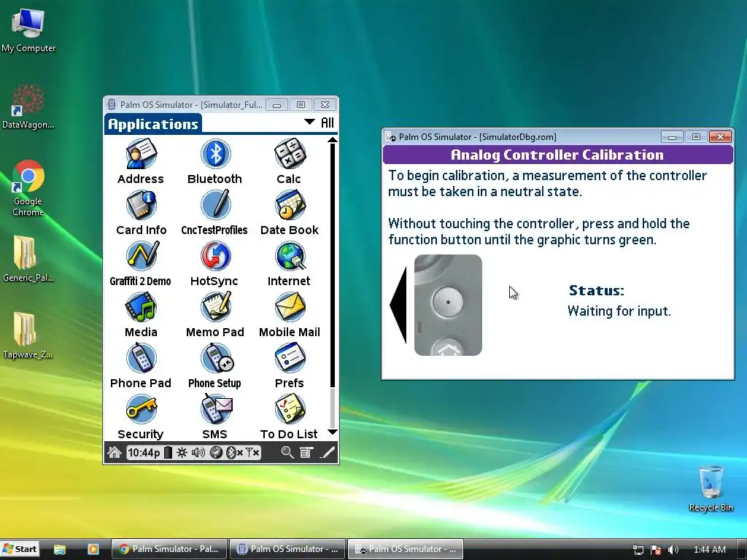The width and height of the screenshot is (747, 560).
Task: Toggle the antenna signal icon in status bar
Action: [252, 452]
